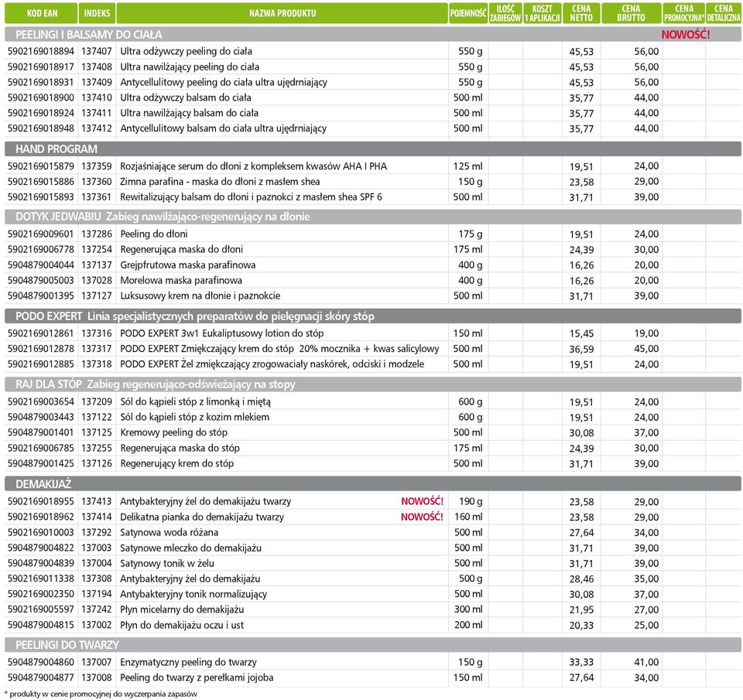Click EAN code 5902169018894
743x700 pixels.
[41, 51]
